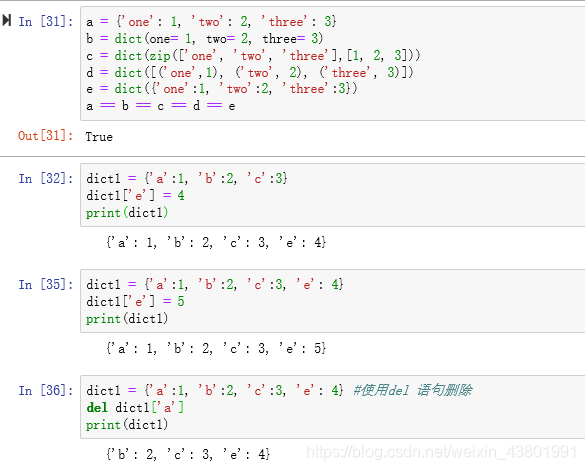This screenshot has height=470, width=585.
Task: Click the line dict1['e'] = 5
Action: (x=135, y=301)
